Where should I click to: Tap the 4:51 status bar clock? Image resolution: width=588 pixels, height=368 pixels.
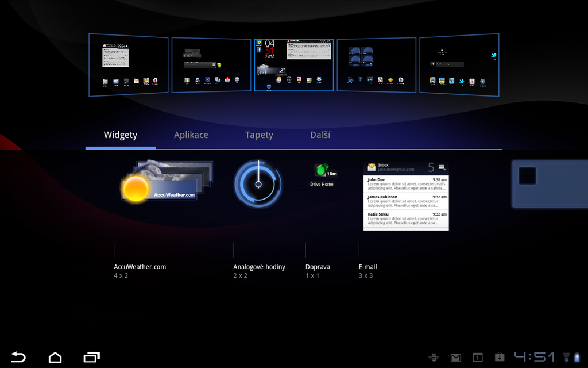[535, 358]
